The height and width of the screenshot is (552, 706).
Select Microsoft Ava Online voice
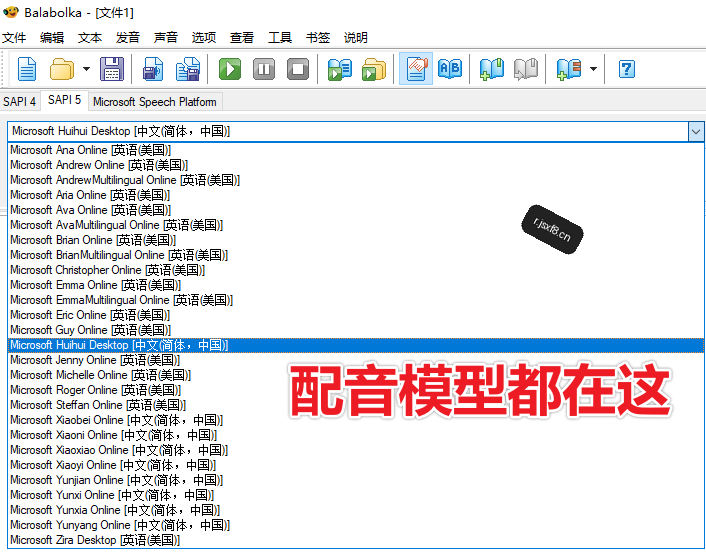click(356, 210)
